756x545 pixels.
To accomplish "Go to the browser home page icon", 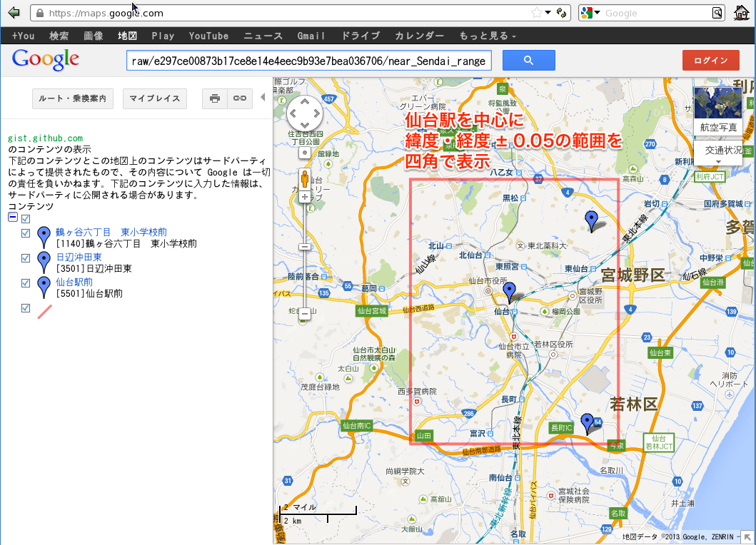I will click(x=742, y=13).
